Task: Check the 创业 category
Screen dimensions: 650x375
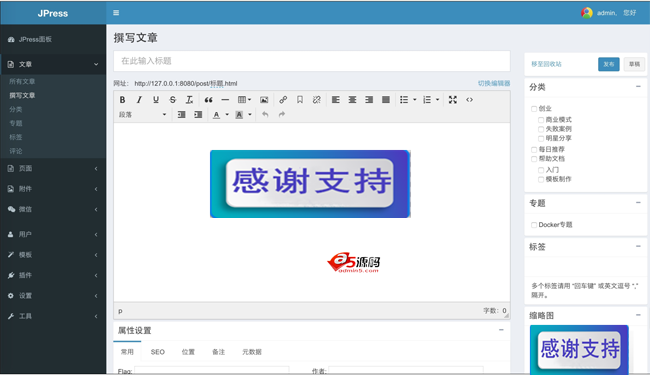Action: tap(534, 109)
